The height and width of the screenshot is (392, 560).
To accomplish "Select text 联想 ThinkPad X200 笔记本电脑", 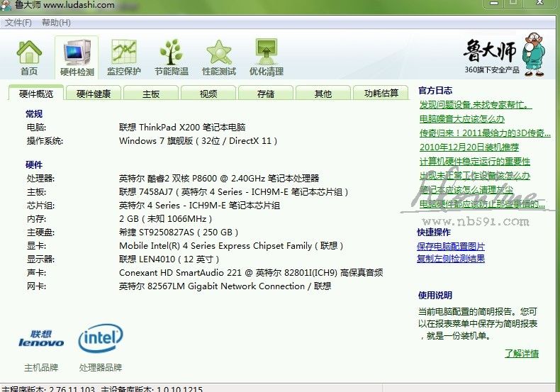I will [182, 128].
